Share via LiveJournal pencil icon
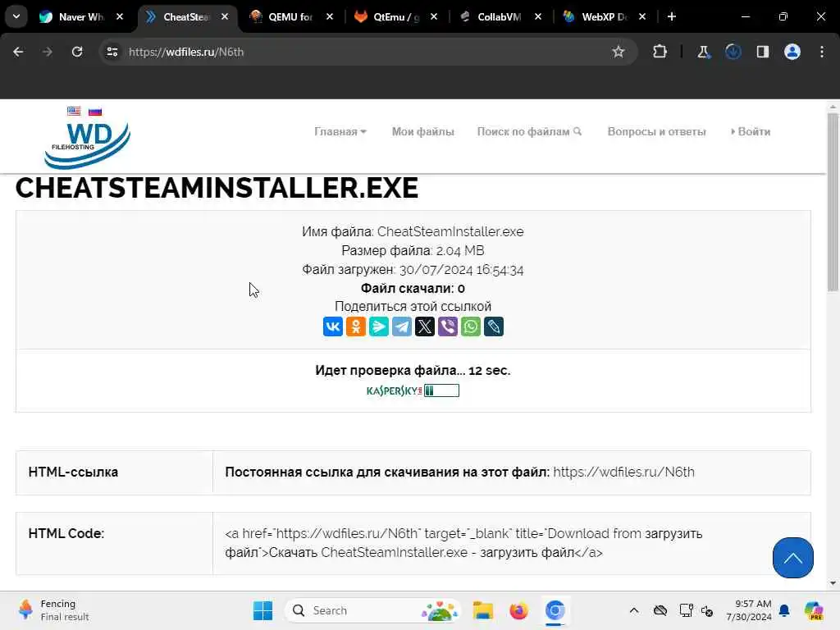The image size is (840, 630). [494, 326]
